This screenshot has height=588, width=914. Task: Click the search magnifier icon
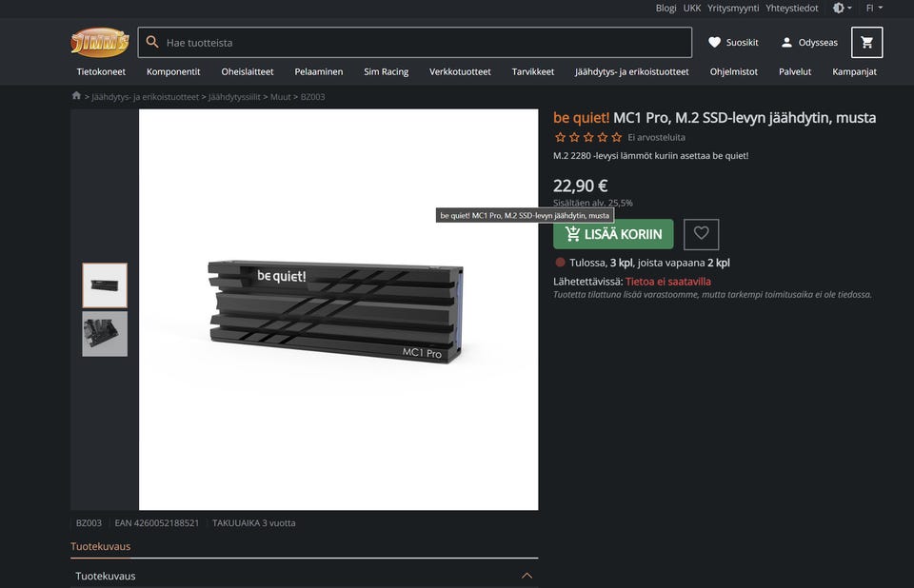click(x=152, y=42)
